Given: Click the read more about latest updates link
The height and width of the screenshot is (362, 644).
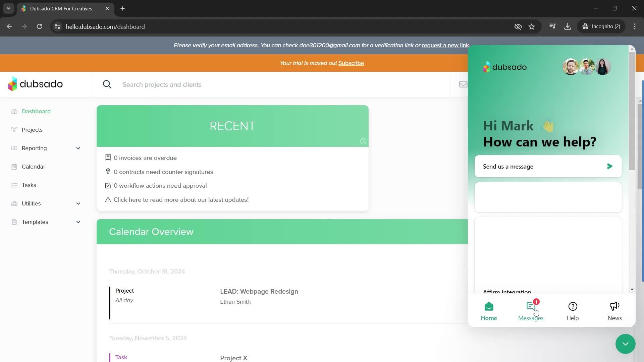Looking at the screenshot, I should (181, 200).
